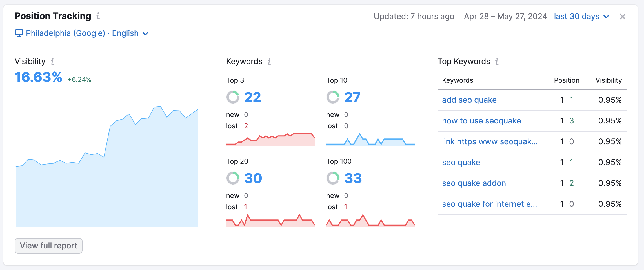Screen dimensions: 644x270
Task: Click the Top 10 progress ring
Action: pyautogui.click(x=333, y=97)
